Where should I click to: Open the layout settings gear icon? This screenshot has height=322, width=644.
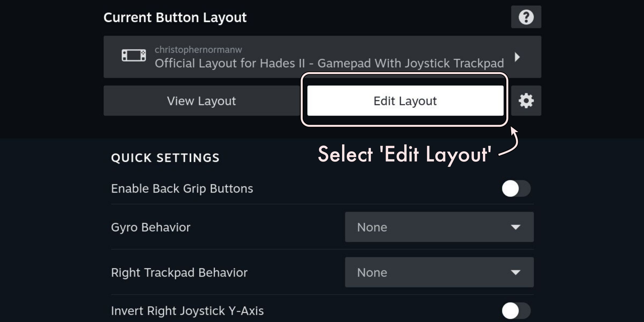(x=526, y=101)
